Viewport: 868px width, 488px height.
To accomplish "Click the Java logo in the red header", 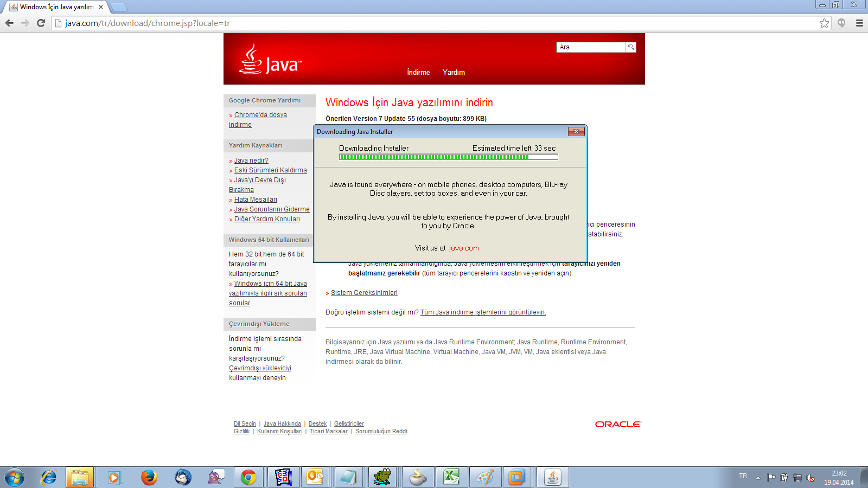I will click(270, 60).
